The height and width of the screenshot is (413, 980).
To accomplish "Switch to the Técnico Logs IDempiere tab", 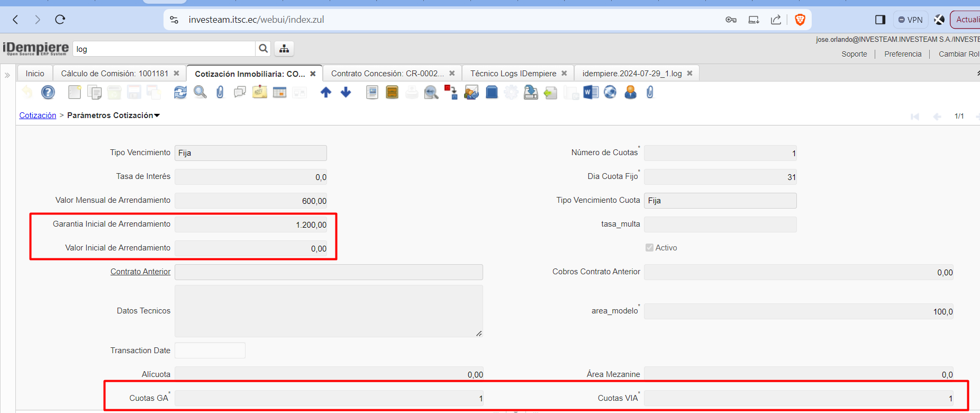I will 513,74.
